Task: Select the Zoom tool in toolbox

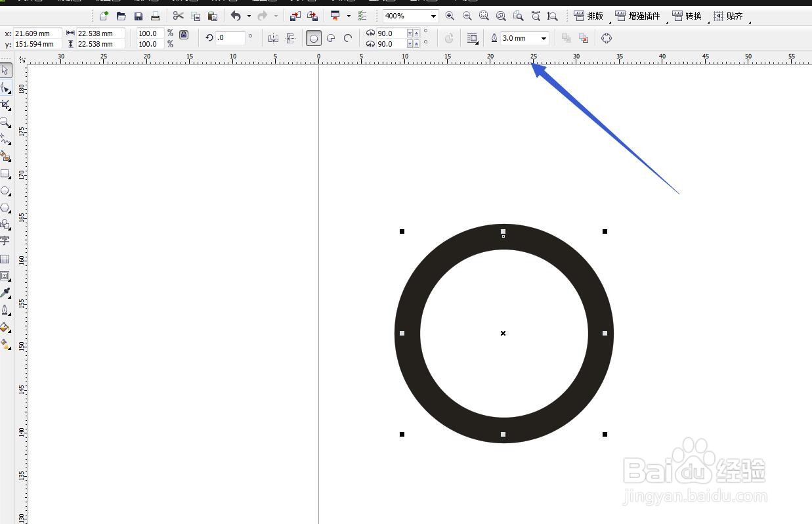Action: pyautogui.click(x=5, y=122)
